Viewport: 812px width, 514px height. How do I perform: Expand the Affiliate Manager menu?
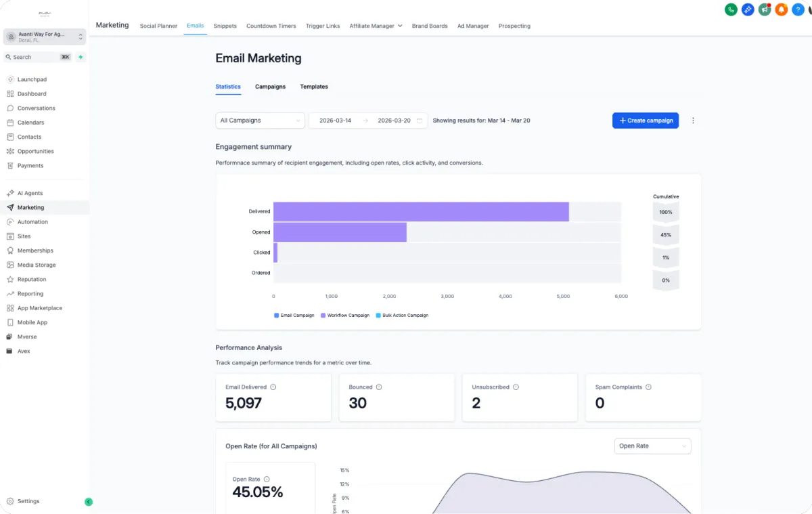pos(376,26)
